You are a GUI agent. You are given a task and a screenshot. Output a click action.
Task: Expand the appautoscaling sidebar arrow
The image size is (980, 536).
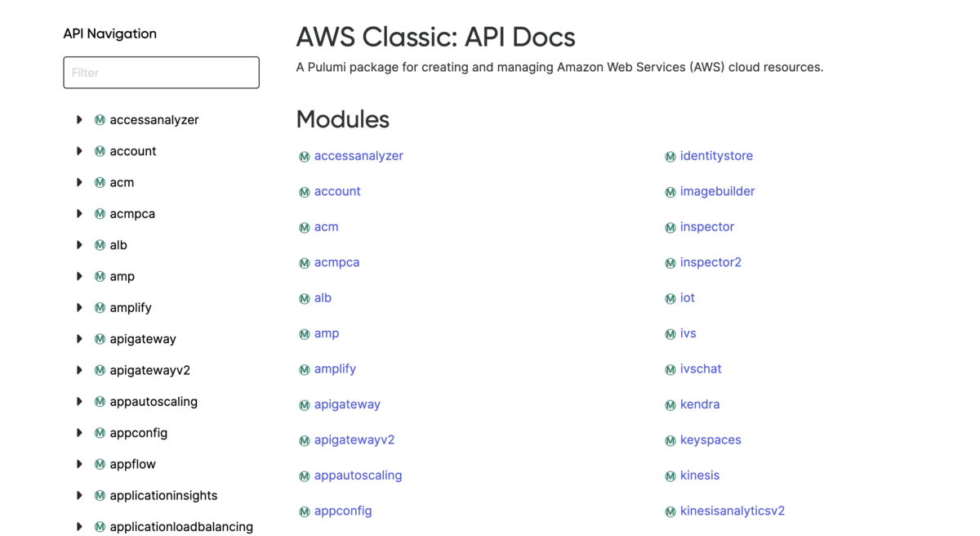79,402
